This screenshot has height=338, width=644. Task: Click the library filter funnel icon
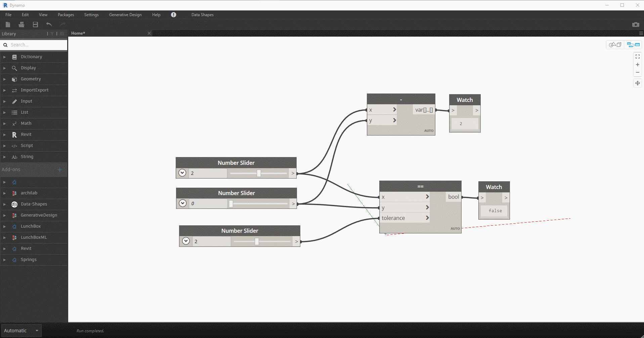(52, 34)
